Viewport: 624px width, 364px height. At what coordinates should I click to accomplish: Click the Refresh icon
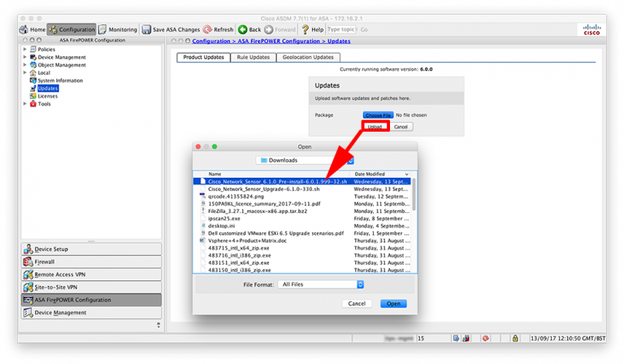(207, 29)
